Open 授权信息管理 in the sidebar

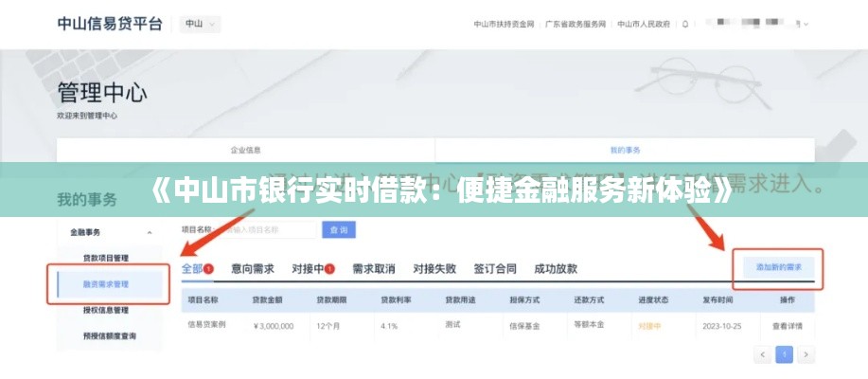click(106, 310)
